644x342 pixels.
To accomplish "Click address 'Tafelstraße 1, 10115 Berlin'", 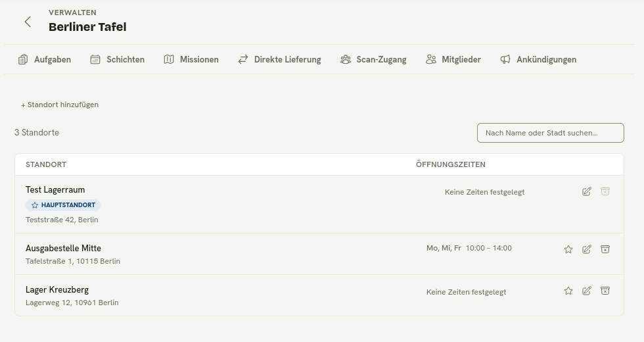I will click(x=73, y=262).
